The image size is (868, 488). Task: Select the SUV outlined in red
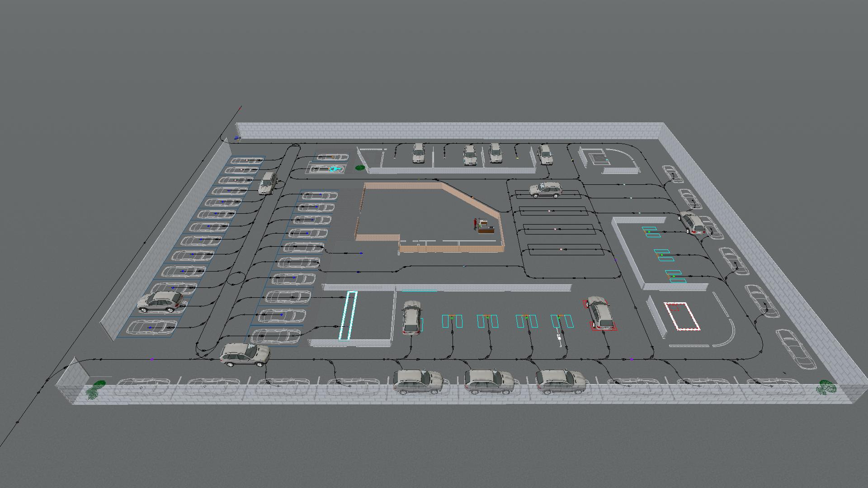tap(600, 313)
